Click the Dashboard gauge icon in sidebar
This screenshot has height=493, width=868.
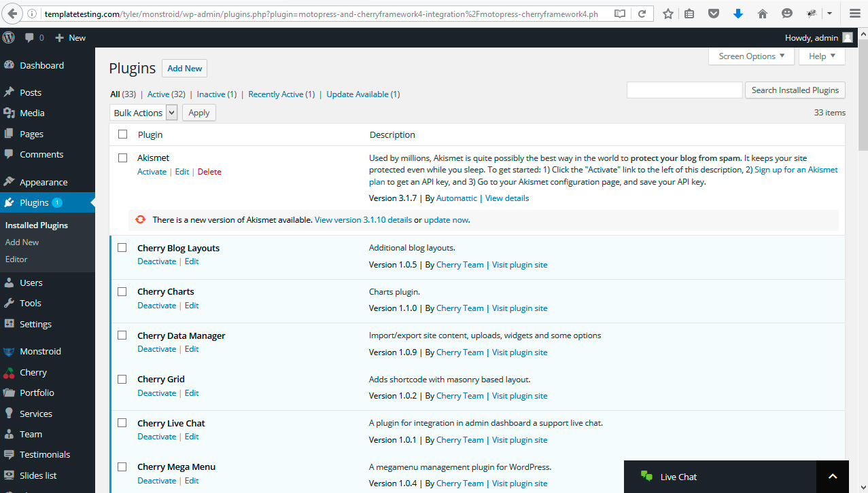pos(9,65)
